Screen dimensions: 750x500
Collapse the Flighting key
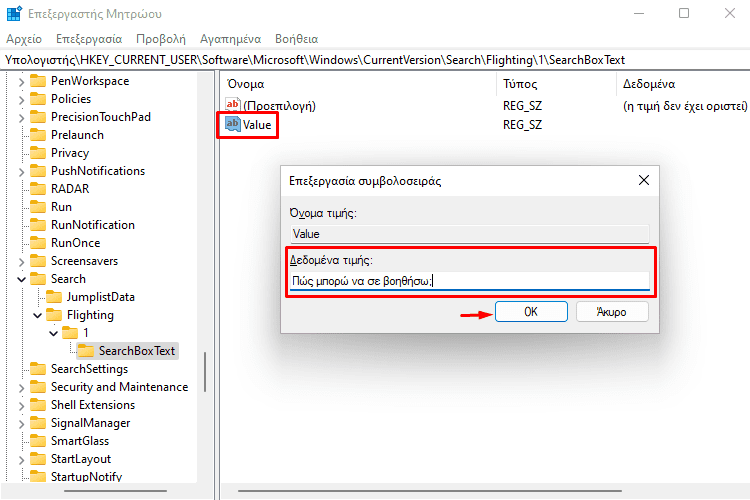(x=37, y=315)
